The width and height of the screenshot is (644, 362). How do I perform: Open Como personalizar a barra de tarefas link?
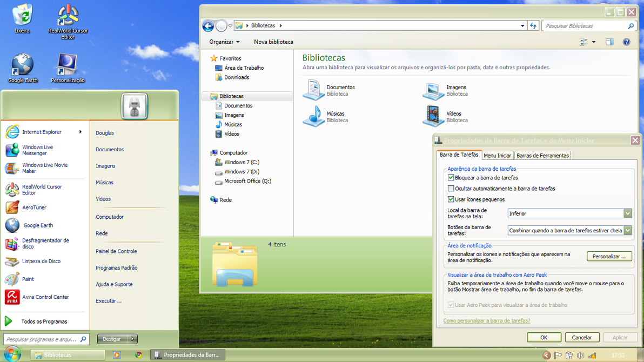[x=486, y=321]
